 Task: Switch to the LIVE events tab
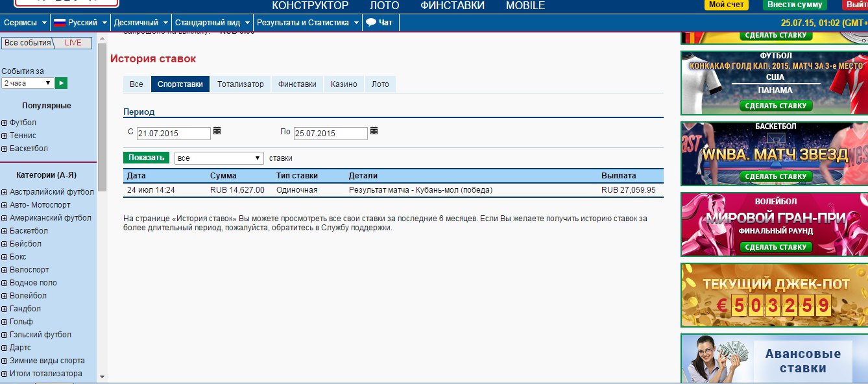73,43
